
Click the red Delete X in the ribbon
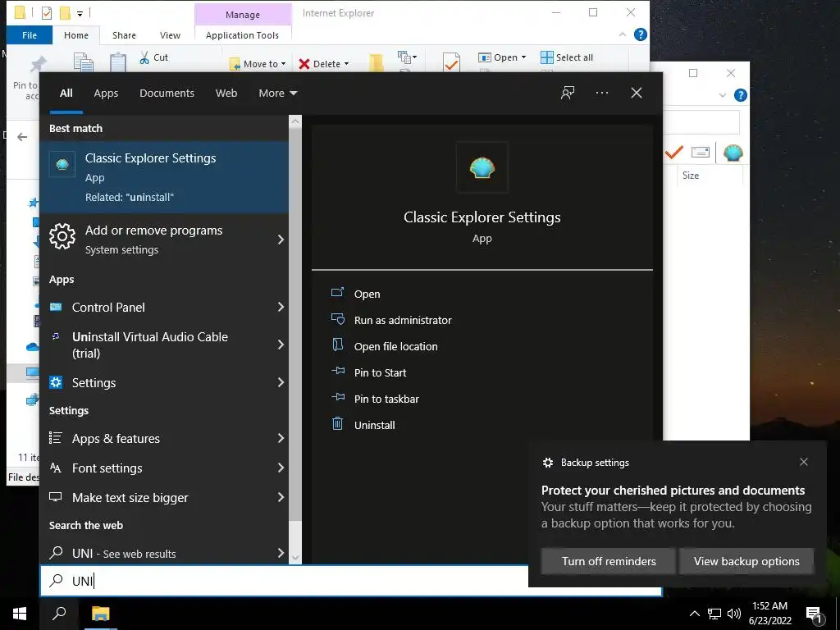[304, 64]
